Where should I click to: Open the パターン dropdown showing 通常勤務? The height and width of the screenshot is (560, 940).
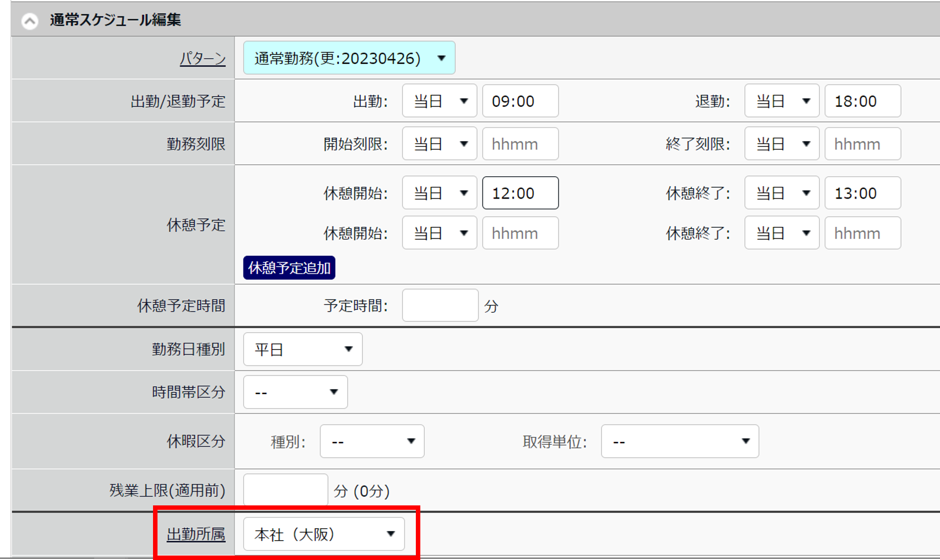pos(349,58)
